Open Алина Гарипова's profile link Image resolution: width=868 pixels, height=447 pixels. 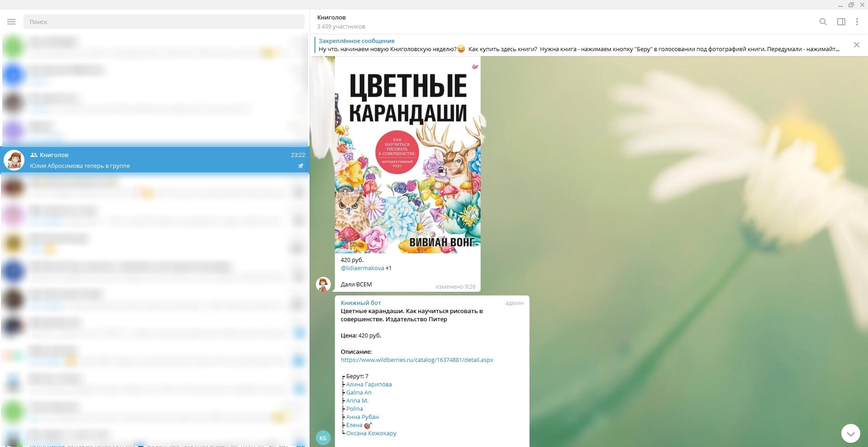[369, 384]
